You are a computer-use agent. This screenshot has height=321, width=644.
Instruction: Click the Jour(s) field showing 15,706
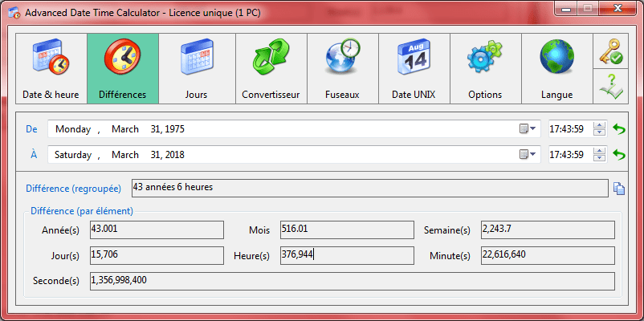pos(157,255)
